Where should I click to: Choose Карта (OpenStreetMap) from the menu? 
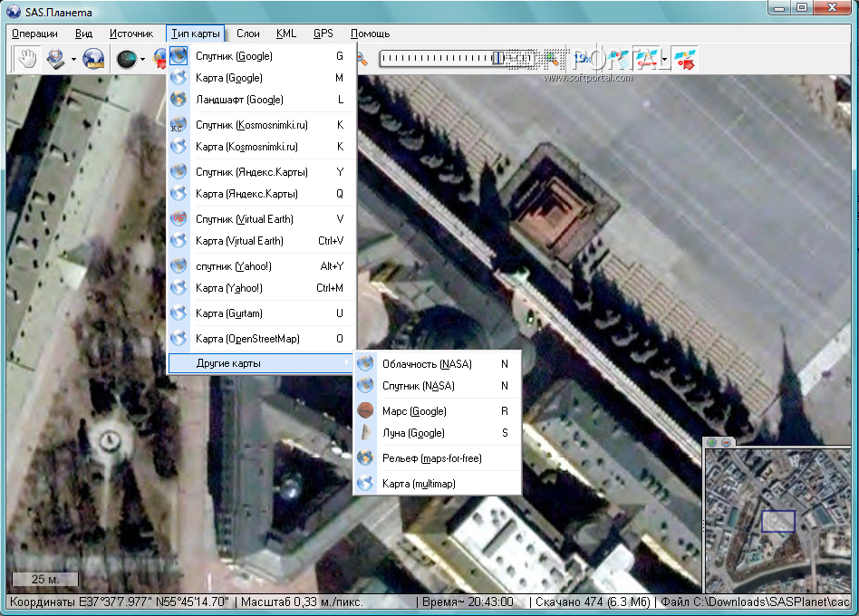tap(246, 339)
